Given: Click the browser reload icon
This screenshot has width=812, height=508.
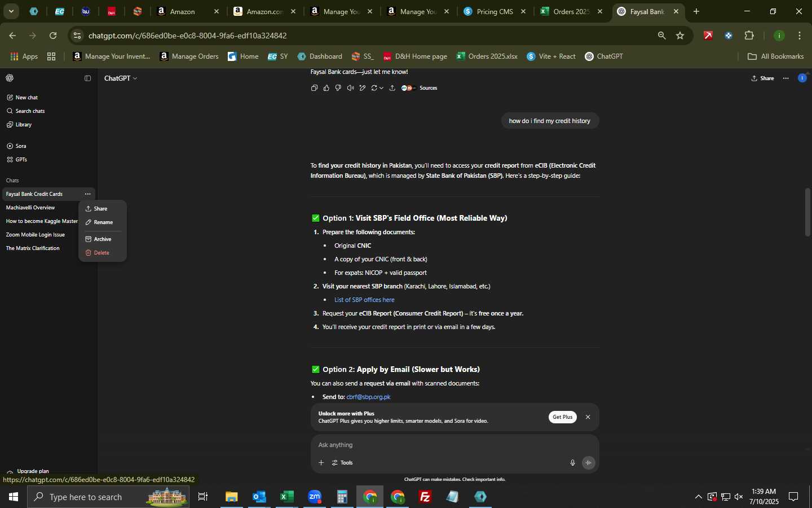Looking at the screenshot, I should pyautogui.click(x=53, y=36).
